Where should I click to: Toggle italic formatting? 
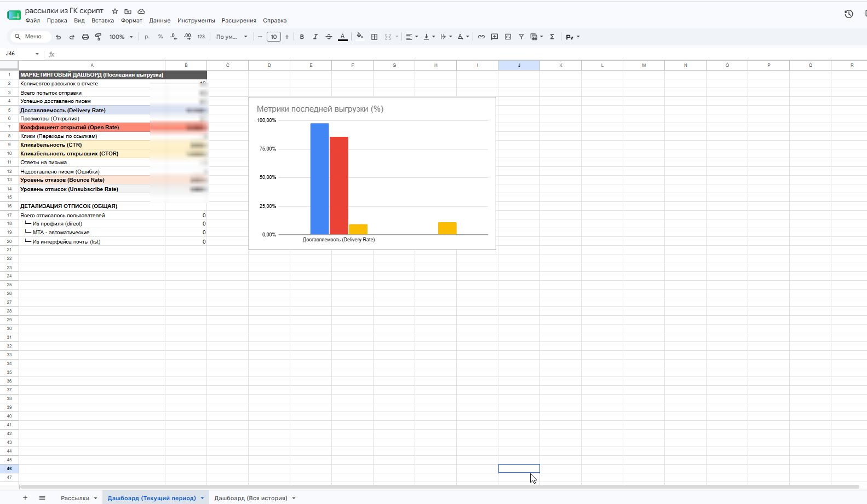315,37
